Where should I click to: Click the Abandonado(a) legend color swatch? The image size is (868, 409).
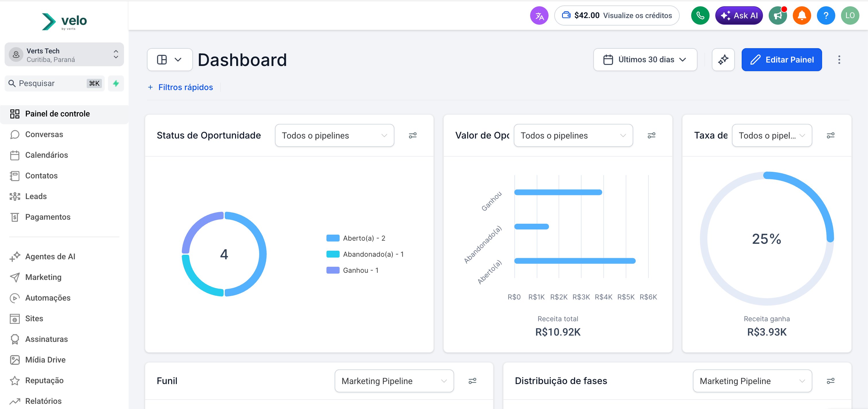333,254
